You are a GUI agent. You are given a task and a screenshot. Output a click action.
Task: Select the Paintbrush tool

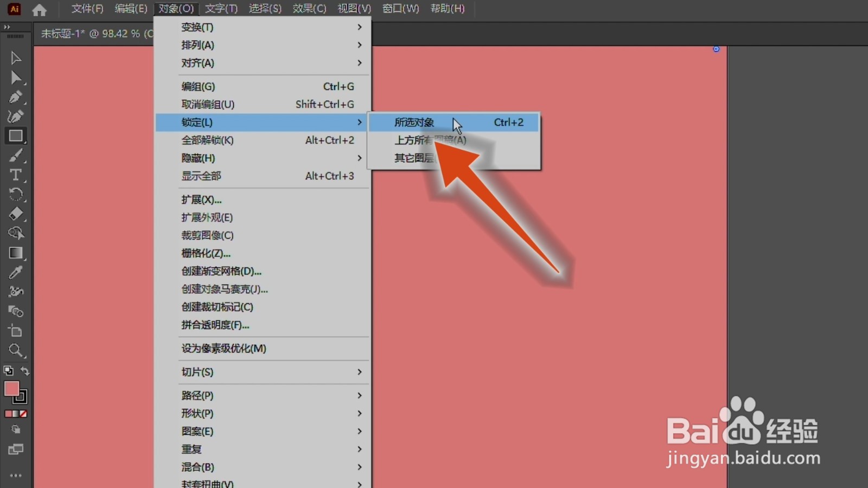pos(16,156)
